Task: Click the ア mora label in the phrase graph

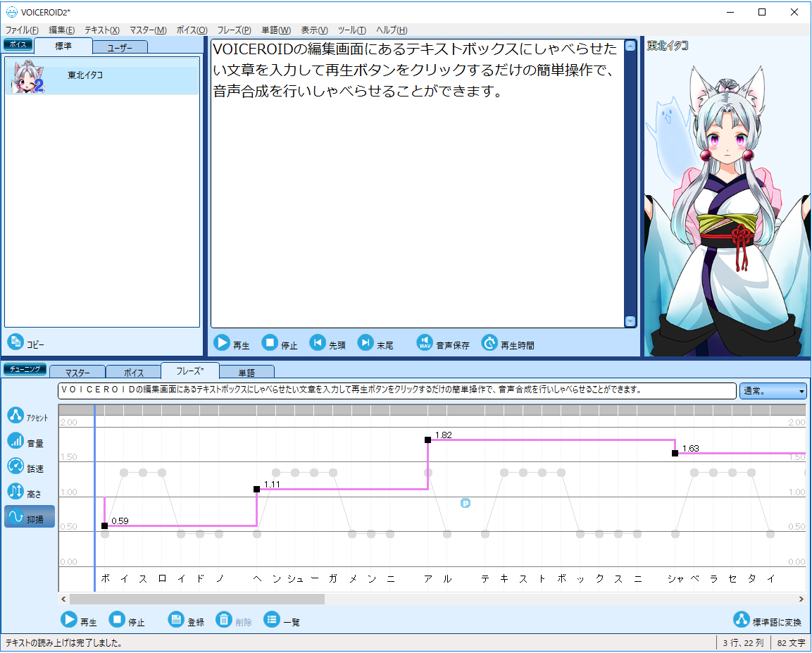Action: tap(428, 578)
